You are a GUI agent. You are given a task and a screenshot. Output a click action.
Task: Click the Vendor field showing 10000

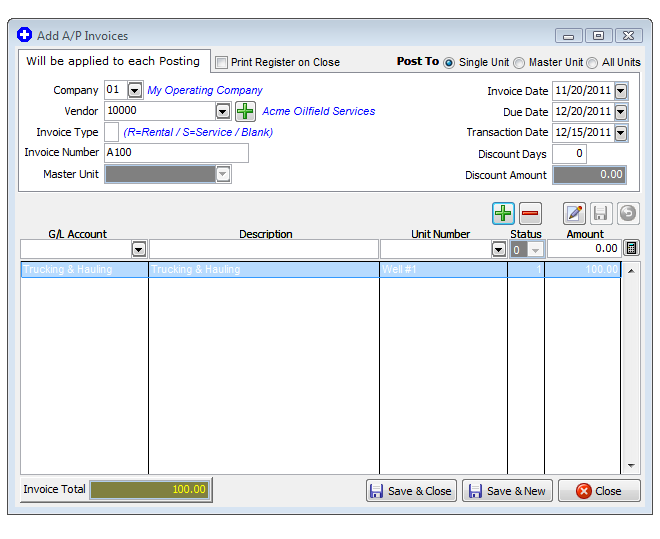(x=160, y=111)
